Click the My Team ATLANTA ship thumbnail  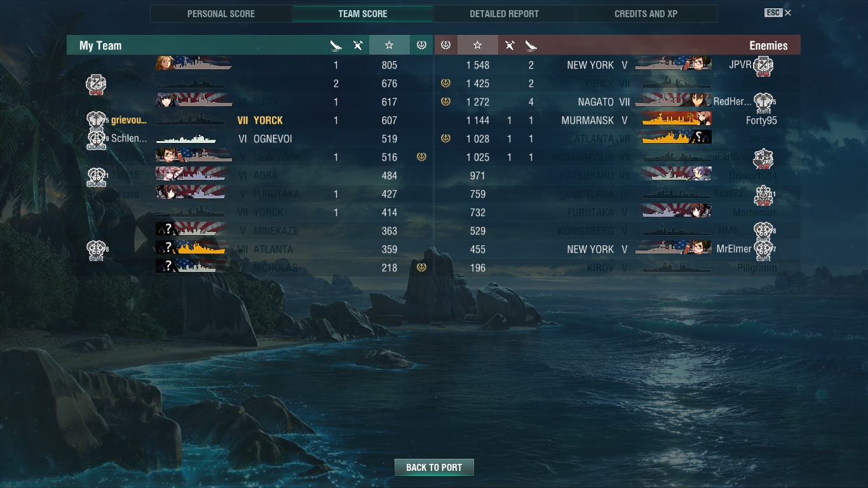pos(191,248)
